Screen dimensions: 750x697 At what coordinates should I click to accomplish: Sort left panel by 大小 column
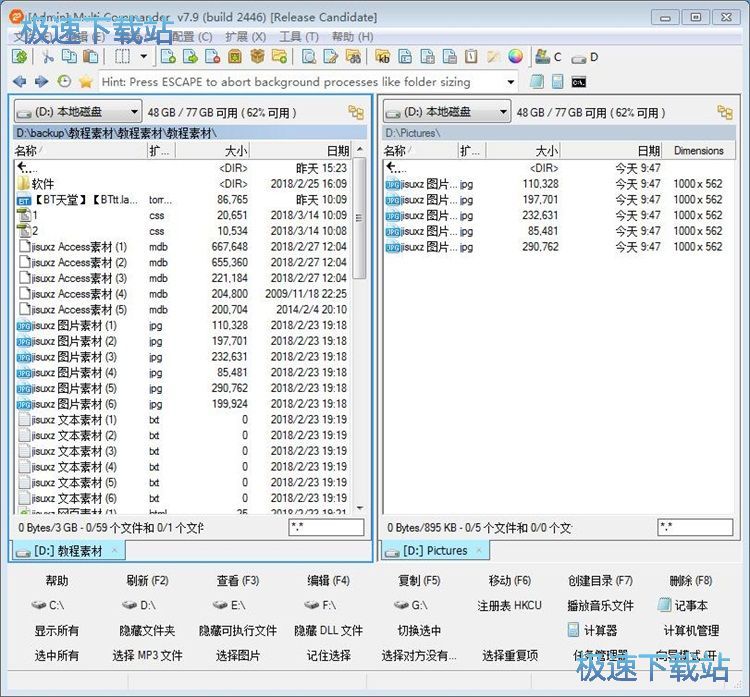(212, 151)
